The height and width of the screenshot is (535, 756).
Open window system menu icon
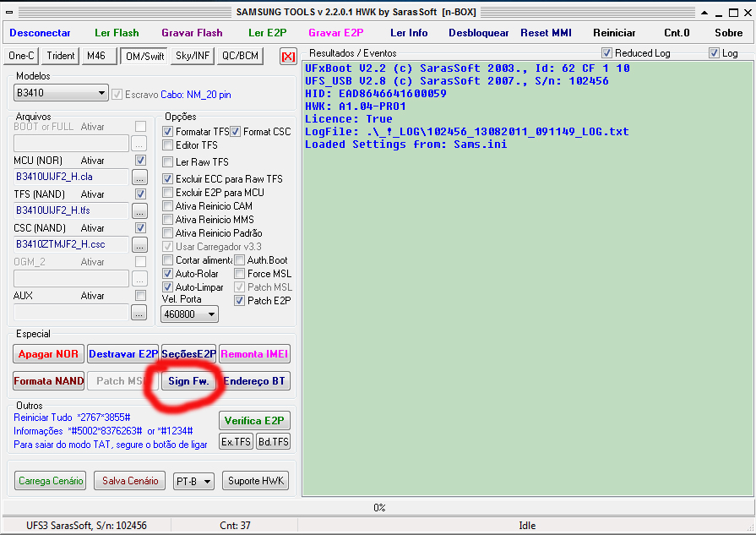[9, 13]
